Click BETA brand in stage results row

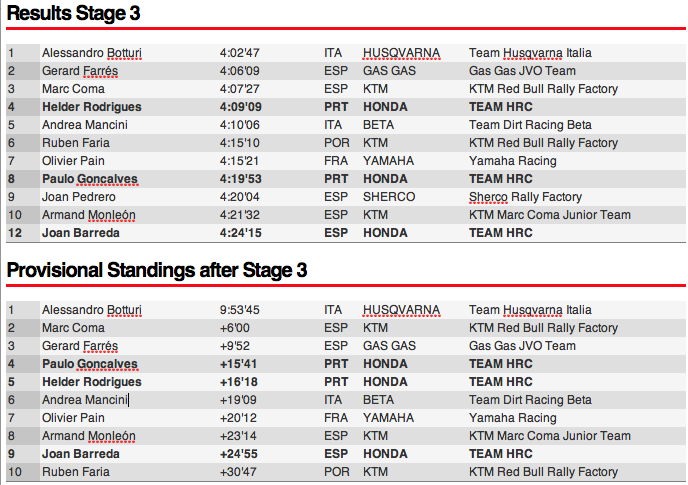(x=379, y=125)
